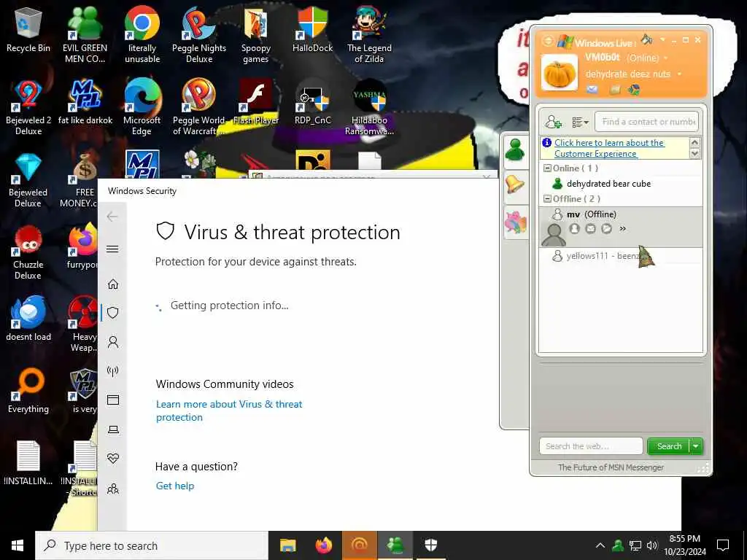Open the !INSTALLIN text file icon

pyautogui.click(x=28, y=463)
